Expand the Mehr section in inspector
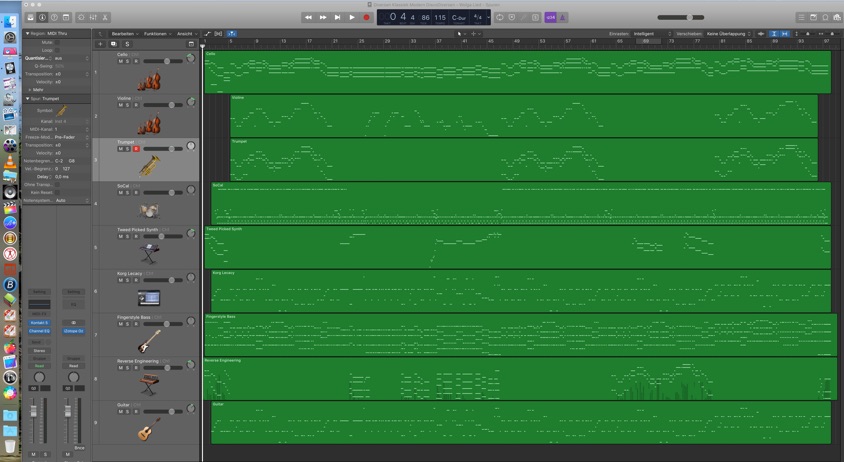Viewport: 844px width, 462px height. coord(30,89)
